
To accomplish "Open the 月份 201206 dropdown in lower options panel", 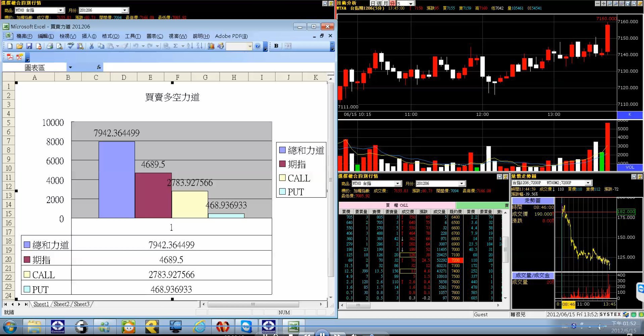I will (462, 183).
